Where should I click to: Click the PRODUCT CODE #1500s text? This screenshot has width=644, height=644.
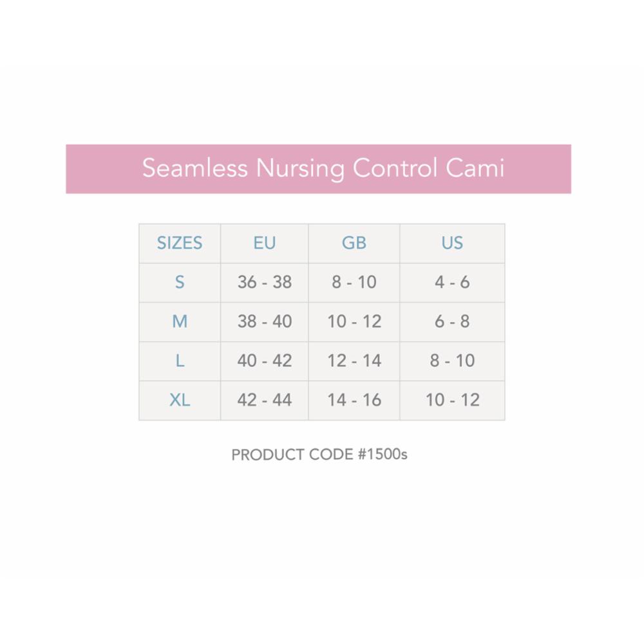coord(319,455)
